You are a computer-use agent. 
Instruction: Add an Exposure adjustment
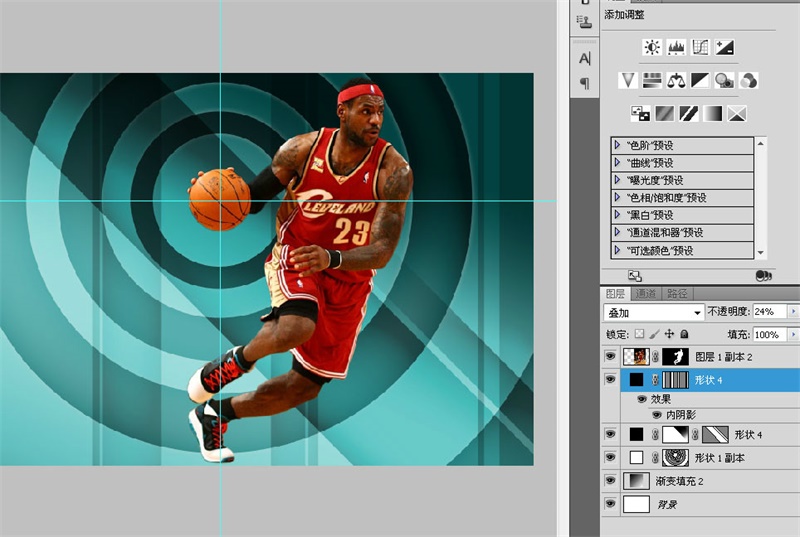click(x=725, y=47)
